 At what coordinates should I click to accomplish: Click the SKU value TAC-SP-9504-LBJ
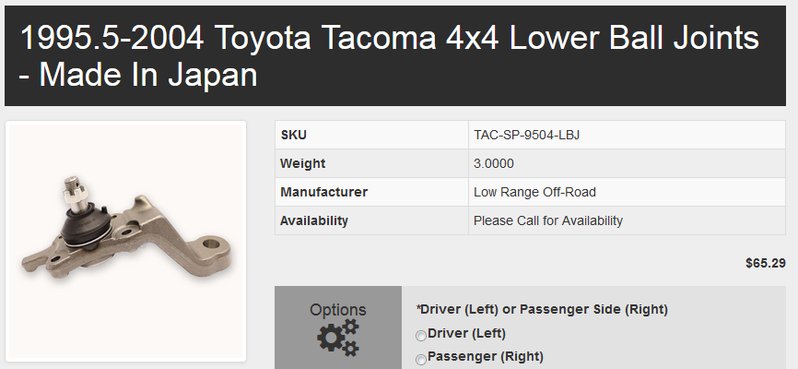pyautogui.click(x=527, y=135)
